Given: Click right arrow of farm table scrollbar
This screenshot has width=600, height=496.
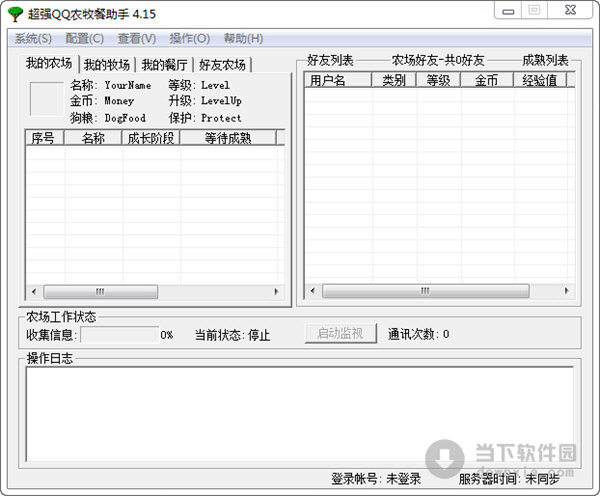Looking at the screenshot, I should point(276,292).
